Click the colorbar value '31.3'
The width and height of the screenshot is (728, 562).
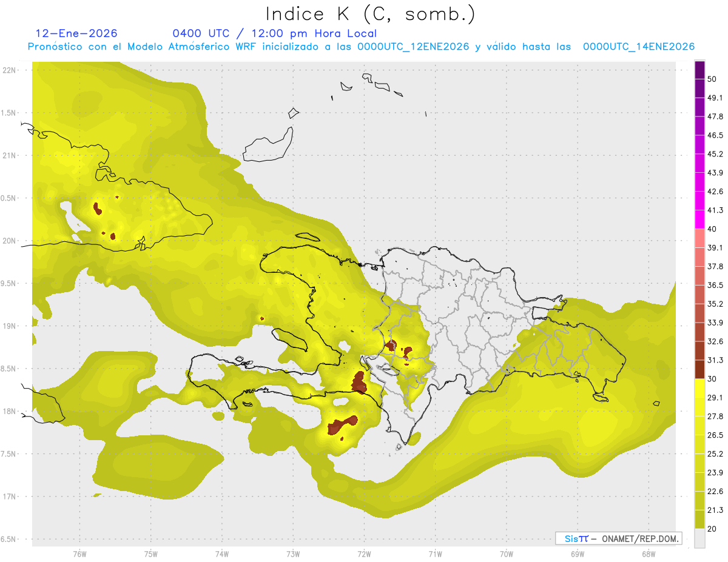click(715, 360)
